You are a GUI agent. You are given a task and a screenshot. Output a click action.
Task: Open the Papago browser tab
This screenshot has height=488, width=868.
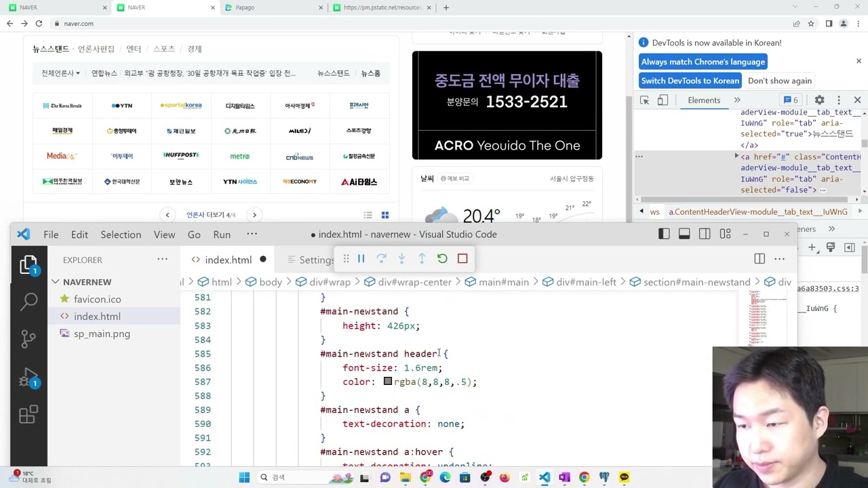[275, 7]
